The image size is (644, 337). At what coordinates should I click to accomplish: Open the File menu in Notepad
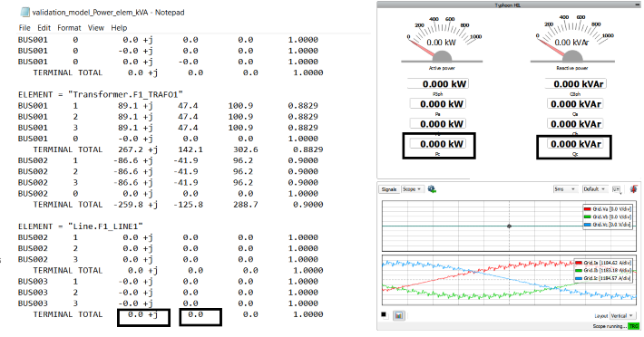pyautogui.click(x=24, y=28)
